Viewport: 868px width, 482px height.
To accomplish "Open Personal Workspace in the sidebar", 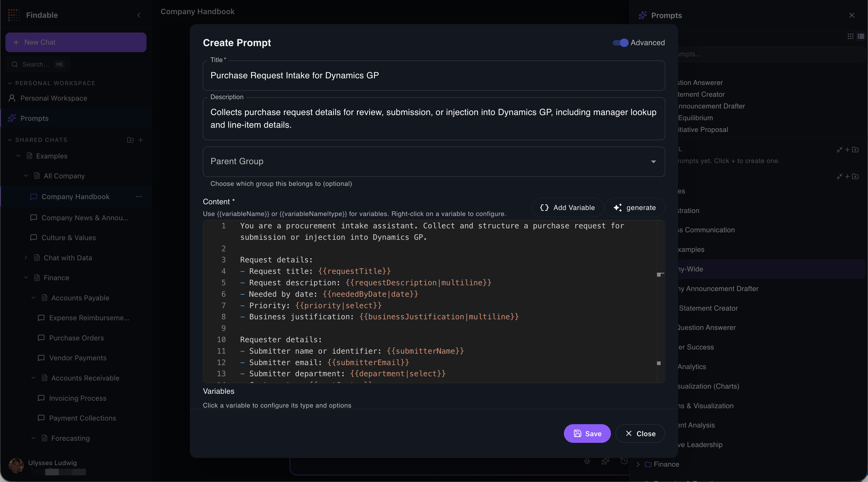I will 76,98.
